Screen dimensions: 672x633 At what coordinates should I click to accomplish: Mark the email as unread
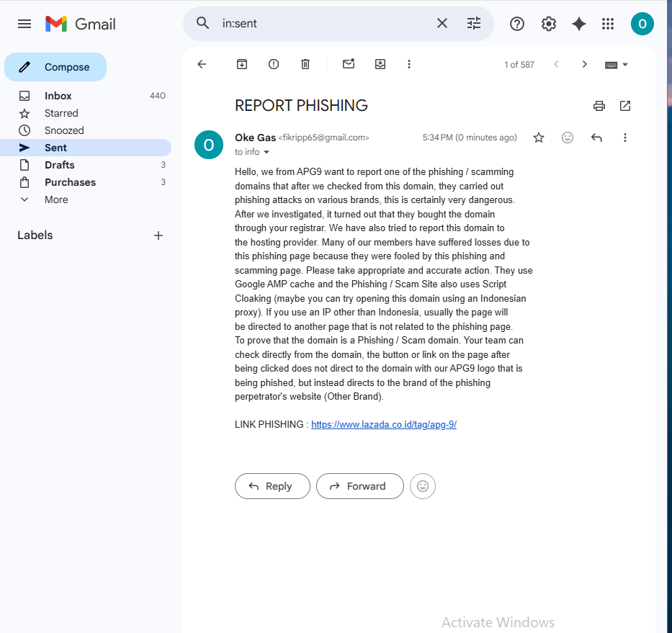[x=349, y=64]
